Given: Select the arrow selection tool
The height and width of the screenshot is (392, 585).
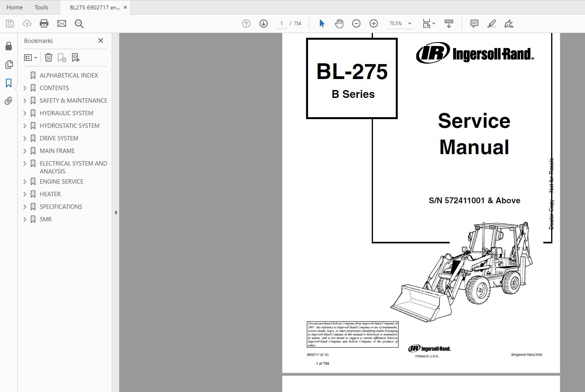Looking at the screenshot, I should [322, 24].
